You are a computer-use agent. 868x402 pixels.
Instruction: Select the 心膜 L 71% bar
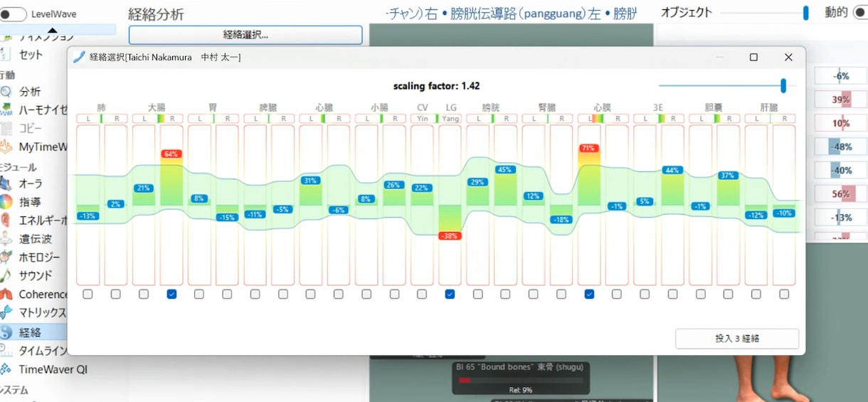[589, 176]
